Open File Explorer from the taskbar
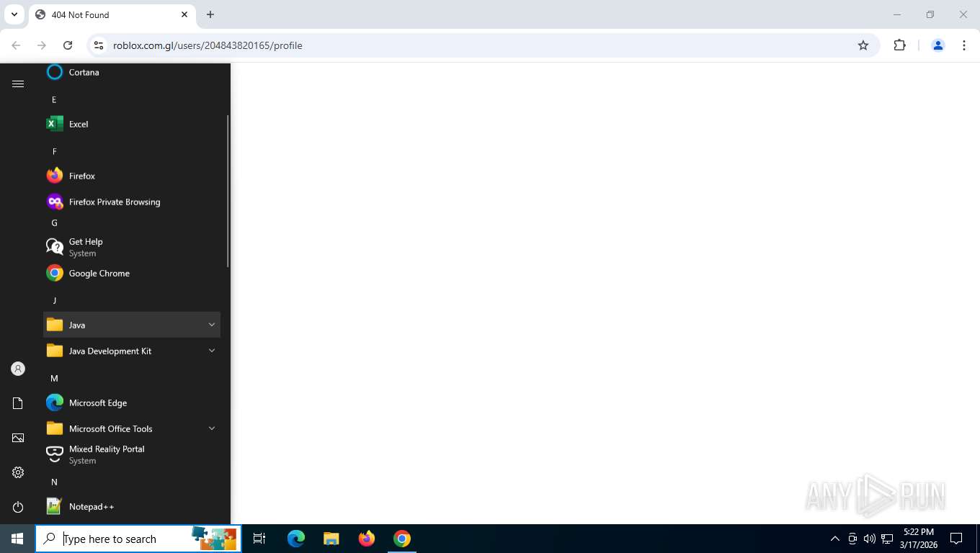Screen dimensions: 980x553 [331, 539]
